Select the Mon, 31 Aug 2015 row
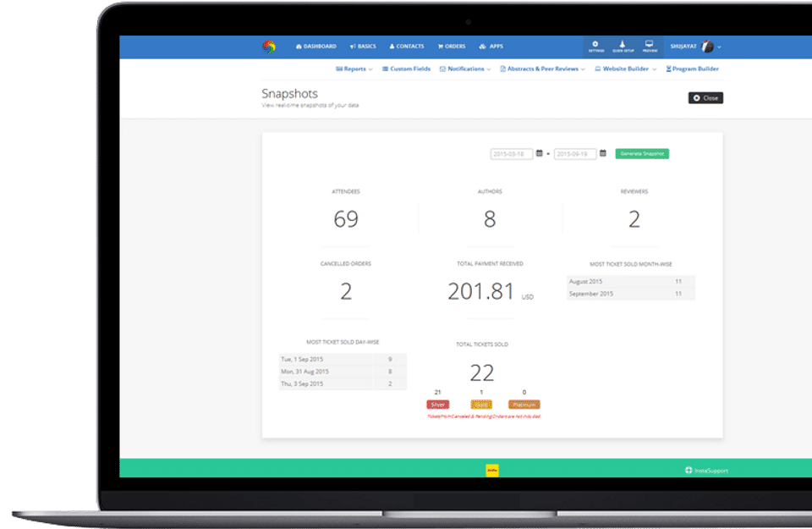 (343, 372)
